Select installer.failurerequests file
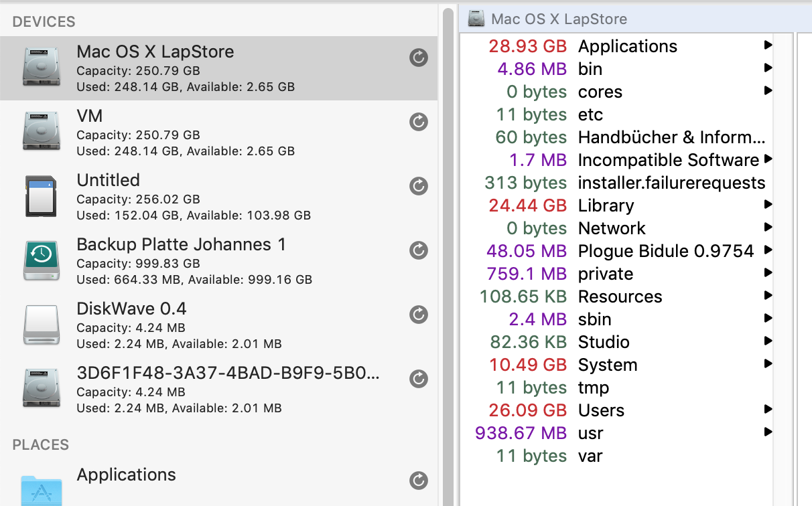Screen dimensions: 812x506 click(672, 183)
